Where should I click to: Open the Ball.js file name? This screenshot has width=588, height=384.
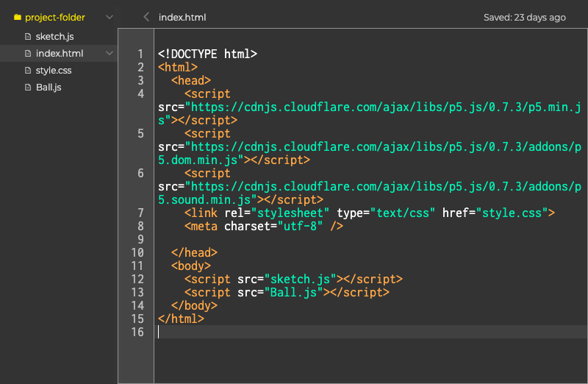[49, 88]
